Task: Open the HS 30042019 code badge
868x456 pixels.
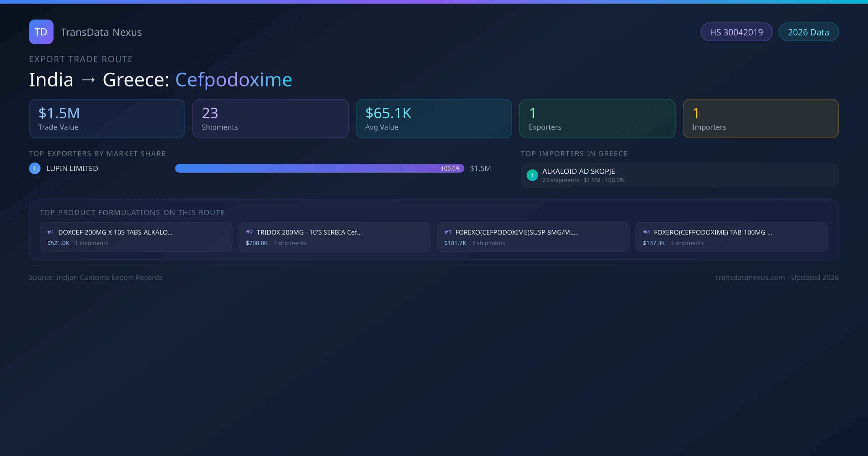Action: [x=736, y=32]
